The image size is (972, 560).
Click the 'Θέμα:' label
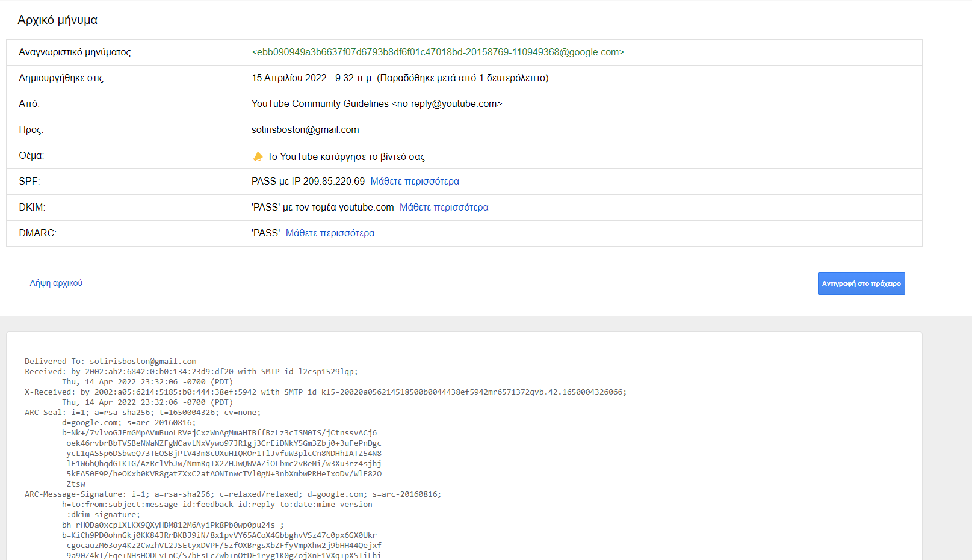click(31, 155)
